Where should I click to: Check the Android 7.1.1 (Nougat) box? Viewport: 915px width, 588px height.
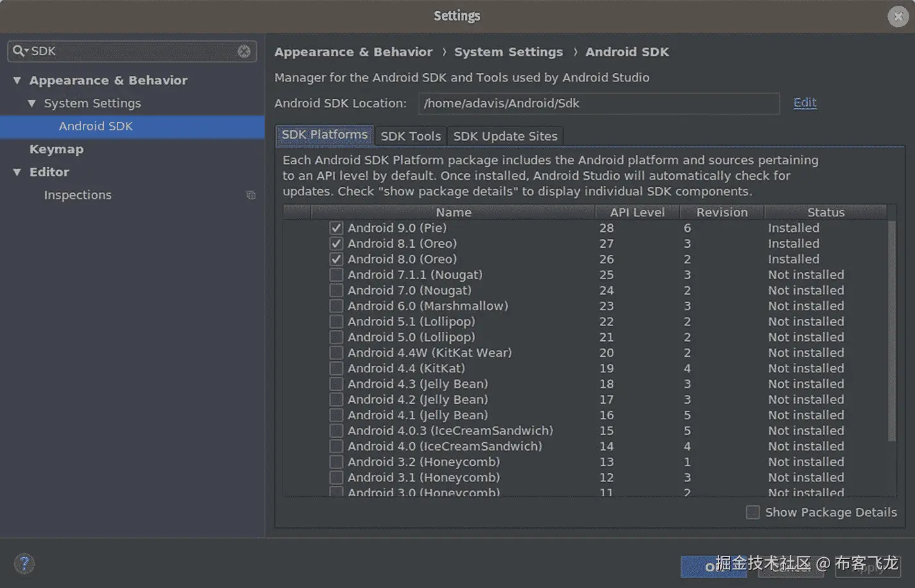(x=336, y=275)
